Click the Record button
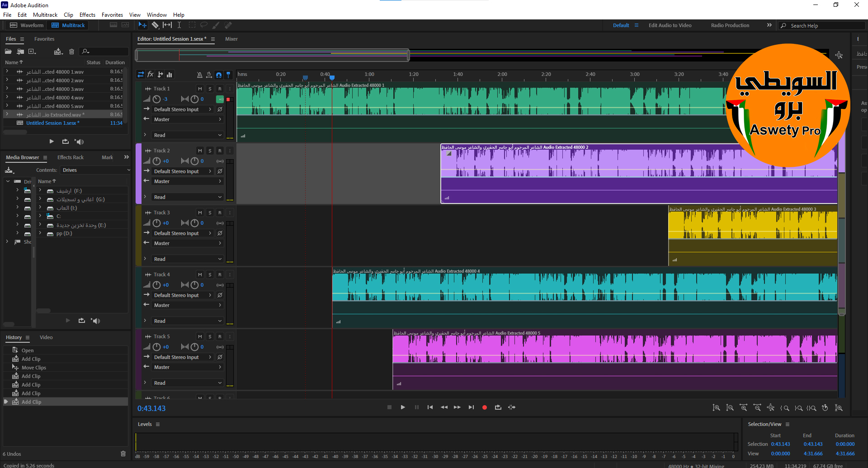The height and width of the screenshot is (468, 868). (x=485, y=407)
